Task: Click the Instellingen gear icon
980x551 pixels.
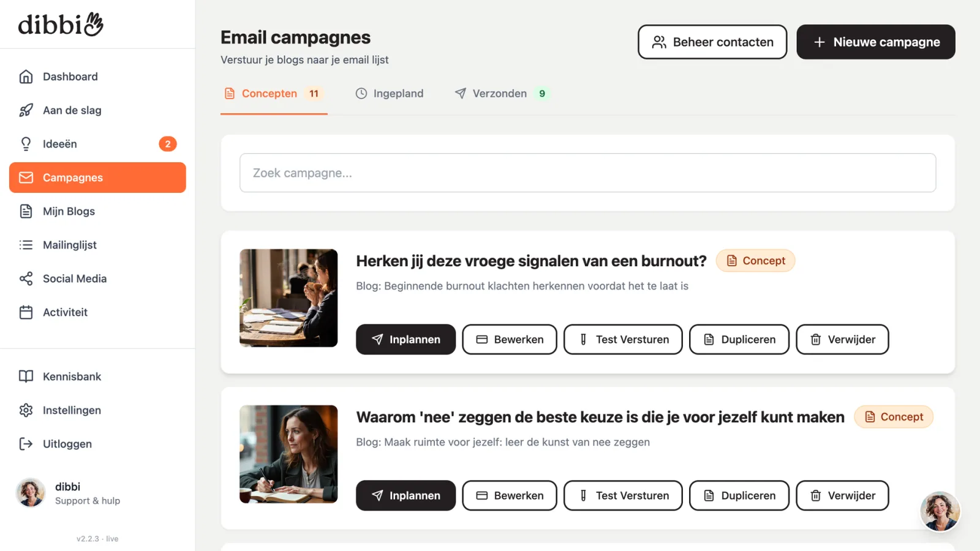Action: click(x=26, y=410)
